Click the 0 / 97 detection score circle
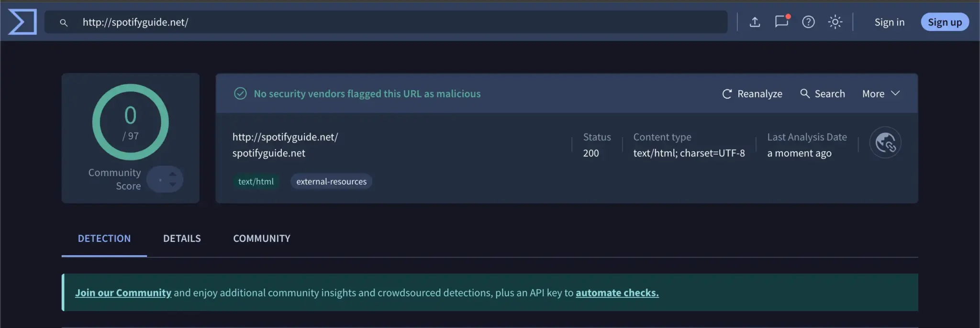The width and height of the screenshot is (980, 328). (x=130, y=122)
